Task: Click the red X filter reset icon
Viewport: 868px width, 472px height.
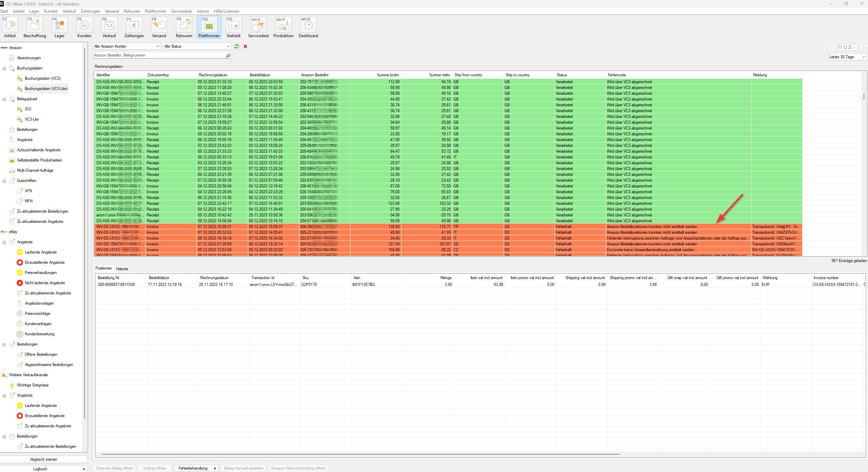Action: point(245,46)
